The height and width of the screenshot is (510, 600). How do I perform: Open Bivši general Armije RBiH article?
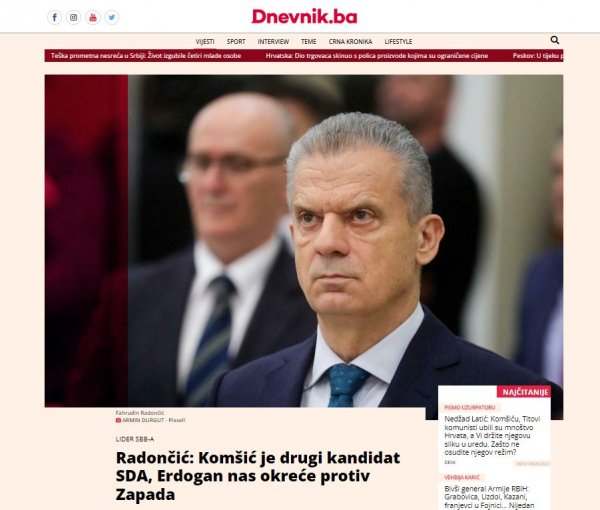tap(489, 497)
